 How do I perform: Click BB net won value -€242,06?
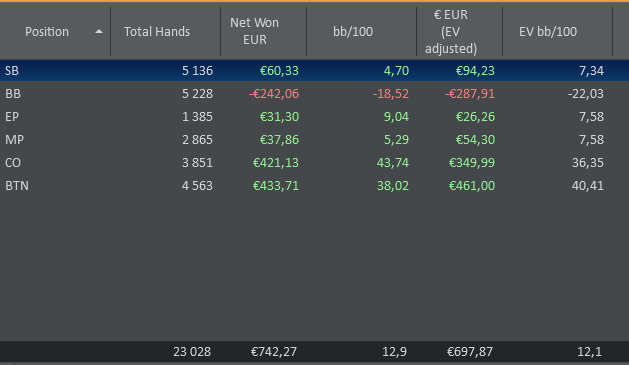point(274,94)
